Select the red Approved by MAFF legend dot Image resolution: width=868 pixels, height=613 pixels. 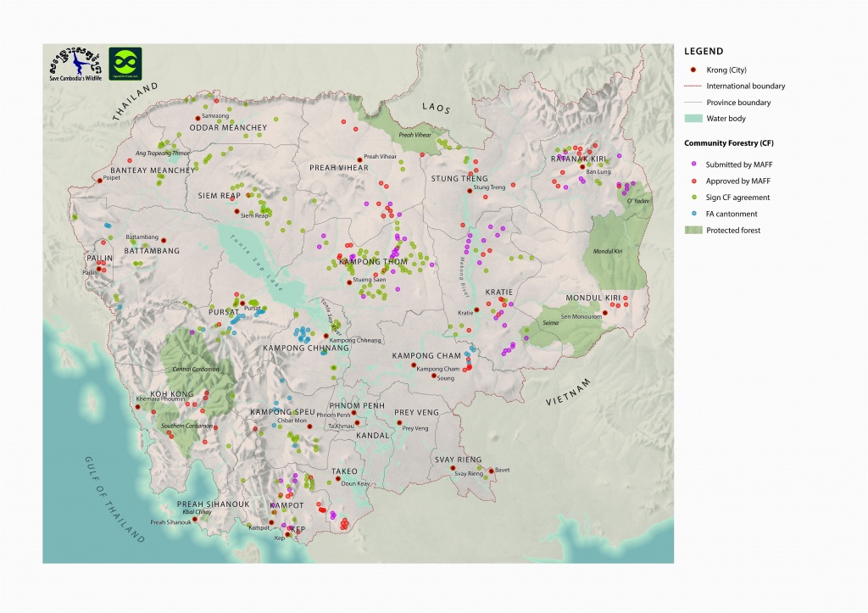(693, 181)
